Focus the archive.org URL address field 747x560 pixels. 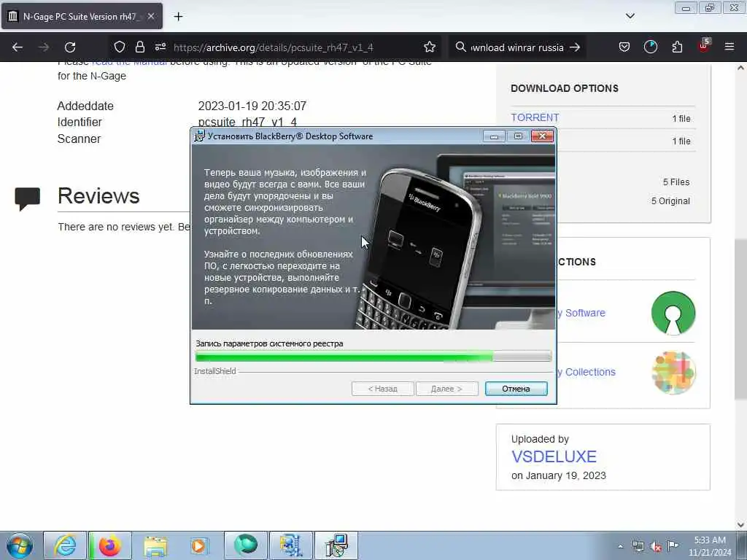[274, 47]
